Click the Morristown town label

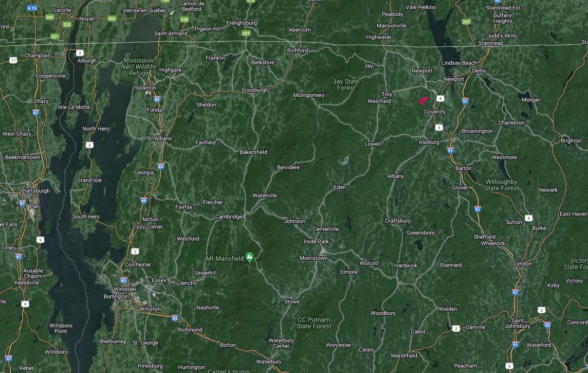click(314, 258)
